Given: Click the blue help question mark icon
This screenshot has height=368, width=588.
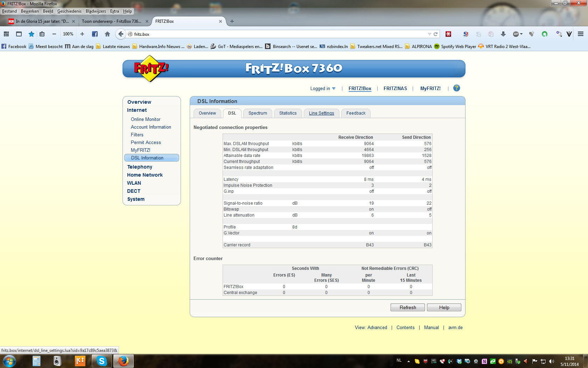Looking at the screenshot, I should [x=456, y=88].
